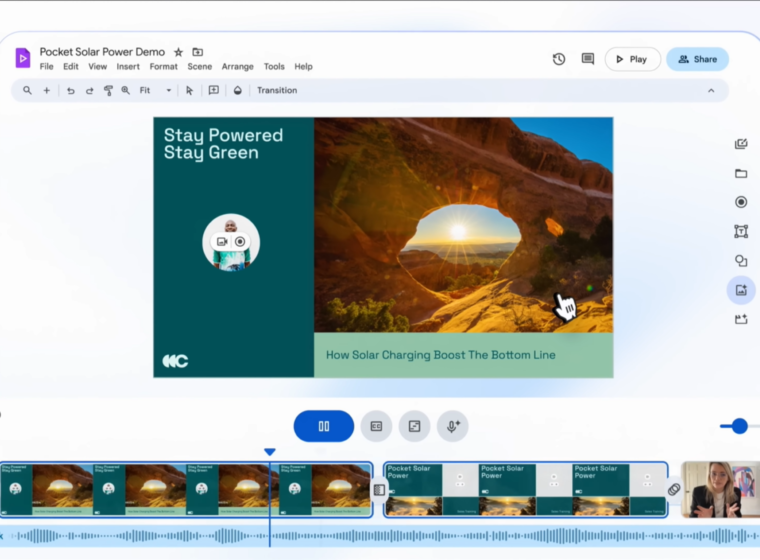
Task: Star the Pocket Solar Power Demo document
Action: coord(178,52)
